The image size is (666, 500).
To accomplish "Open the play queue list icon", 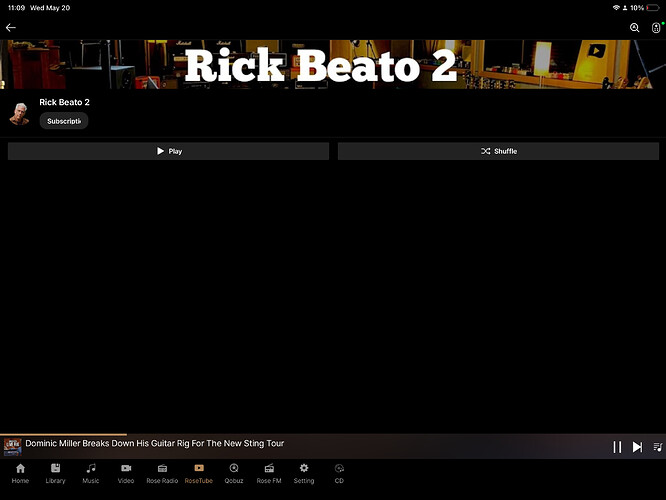I will [658, 447].
